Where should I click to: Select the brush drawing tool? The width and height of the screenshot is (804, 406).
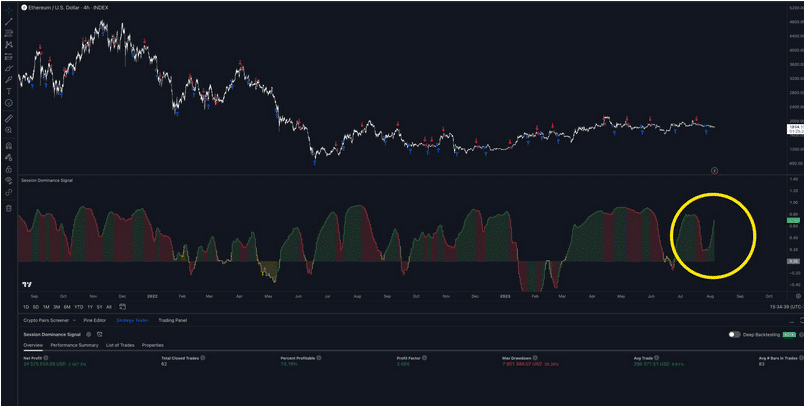pos(9,68)
